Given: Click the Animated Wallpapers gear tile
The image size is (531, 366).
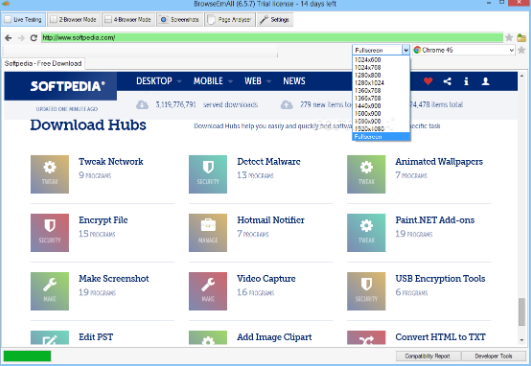Looking at the screenshot, I should (x=366, y=174).
